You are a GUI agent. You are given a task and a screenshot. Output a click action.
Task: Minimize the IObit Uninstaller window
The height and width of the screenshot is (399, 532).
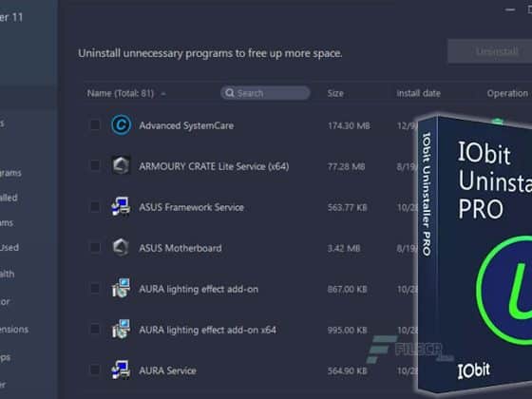coord(510,9)
